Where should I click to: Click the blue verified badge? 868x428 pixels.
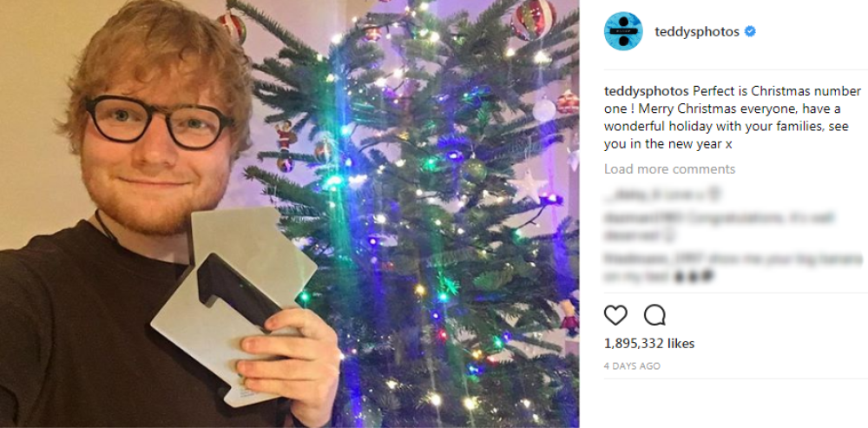coord(750,31)
